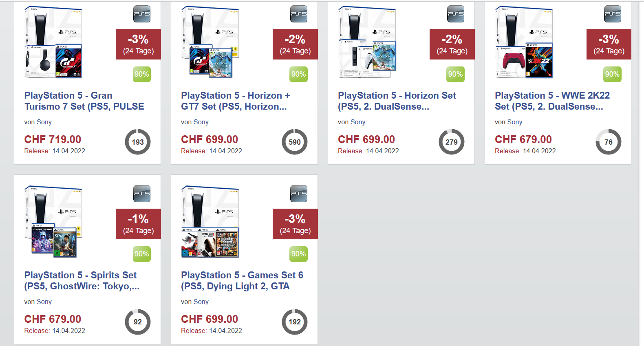The image size is (644, 346).
Task: Click the 193 counter circle on Gran Turismo Set
Action: pyautogui.click(x=138, y=142)
